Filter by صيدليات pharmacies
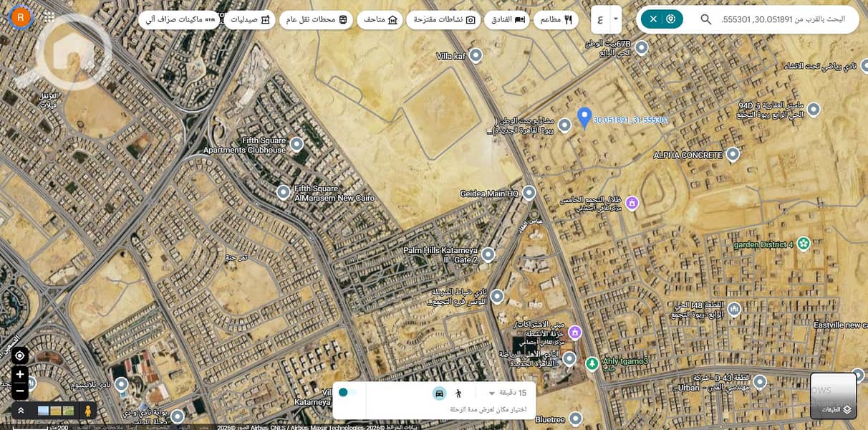Image resolution: width=868 pixels, height=430 pixels. click(251, 20)
